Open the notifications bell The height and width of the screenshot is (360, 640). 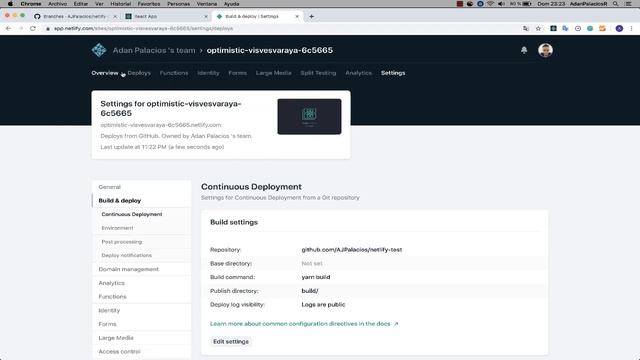pyautogui.click(x=524, y=50)
